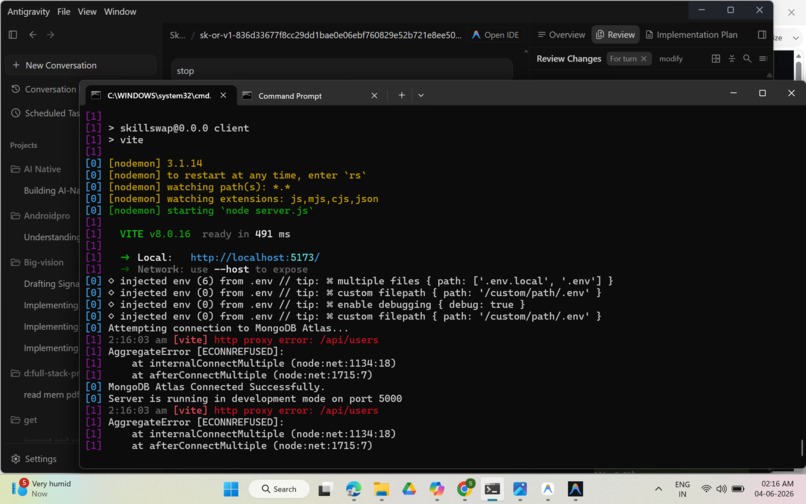Start a New Conversation
This screenshot has height=504, width=806.
click(81, 65)
